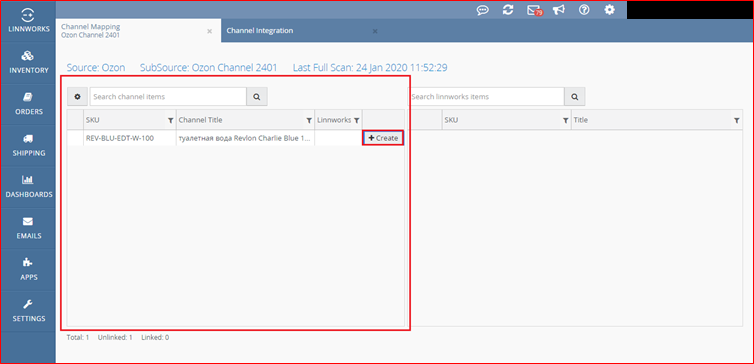This screenshot has height=364, width=754.
Task: Open filter for Linnworks column
Action: pos(356,120)
